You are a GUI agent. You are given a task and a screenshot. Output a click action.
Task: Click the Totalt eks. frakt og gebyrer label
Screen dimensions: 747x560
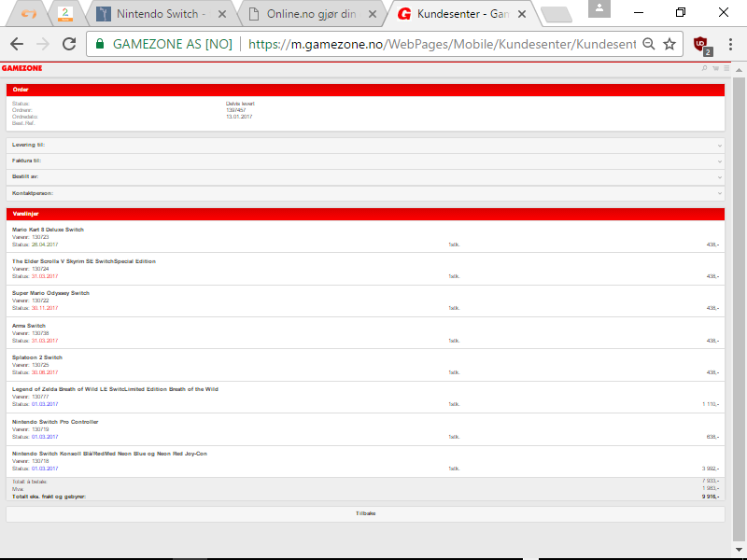(49, 497)
